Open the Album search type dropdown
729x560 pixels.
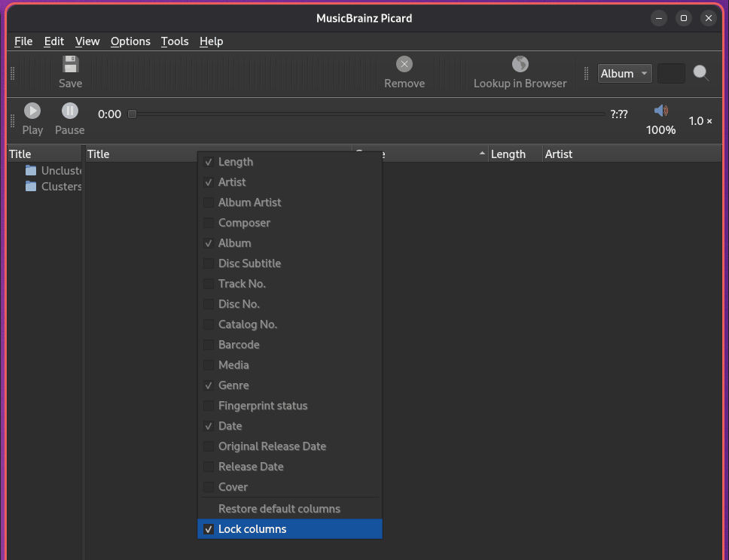(x=624, y=73)
